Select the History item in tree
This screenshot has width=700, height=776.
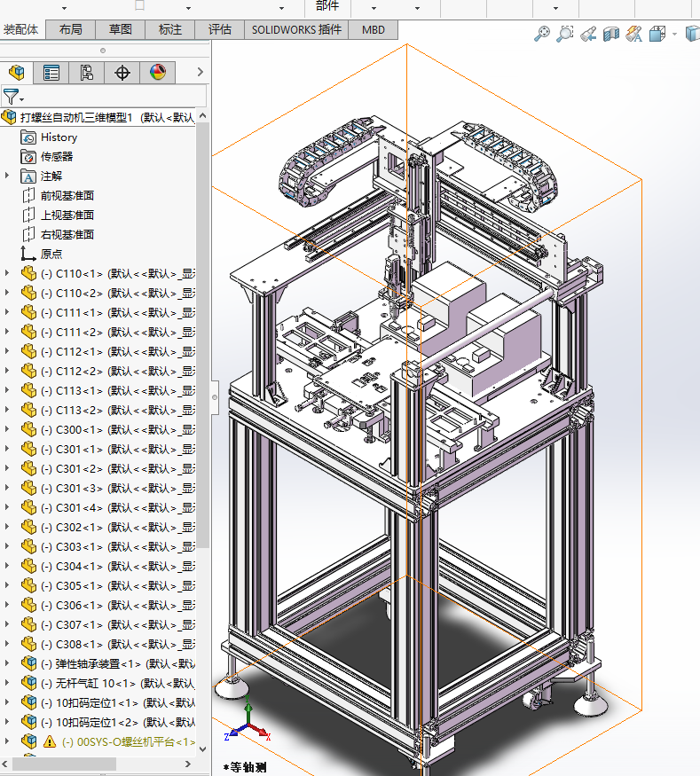point(59,137)
